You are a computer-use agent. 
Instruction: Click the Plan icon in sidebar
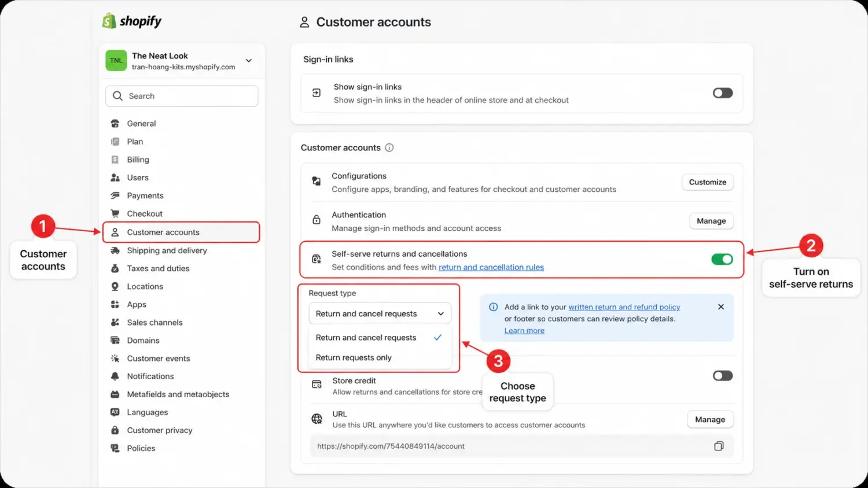pyautogui.click(x=115, y=141)
